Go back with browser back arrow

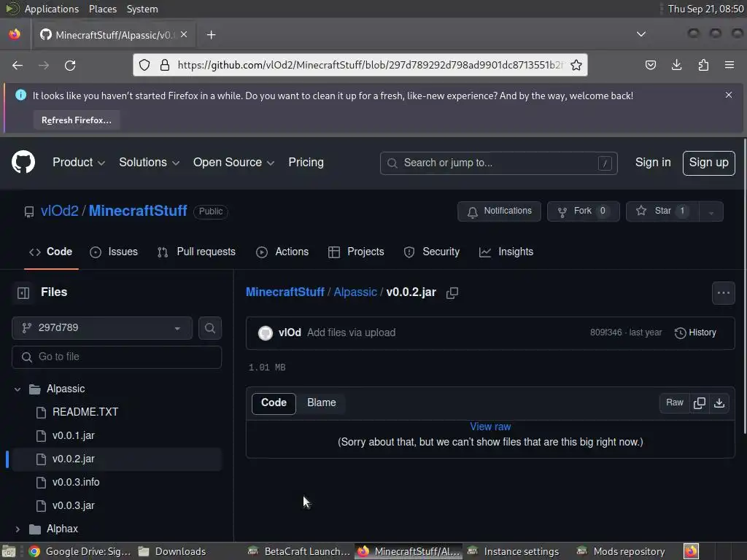point(18,65)
